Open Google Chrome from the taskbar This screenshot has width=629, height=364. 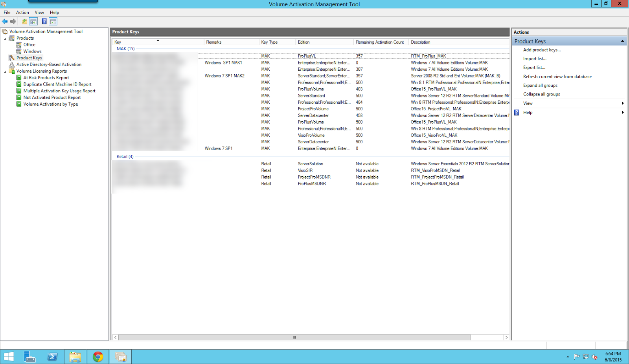tap(98, 357)
